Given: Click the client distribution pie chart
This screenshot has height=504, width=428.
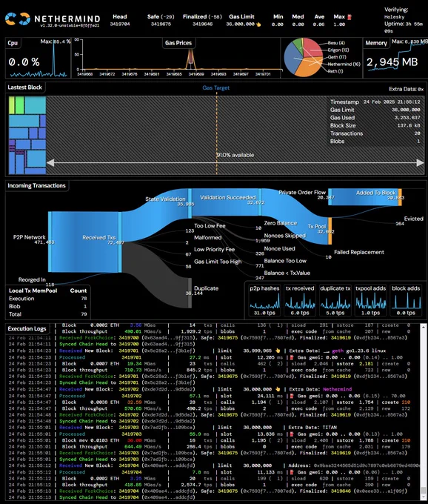Looking at the screenshot, I should click(x=303, y=57).
